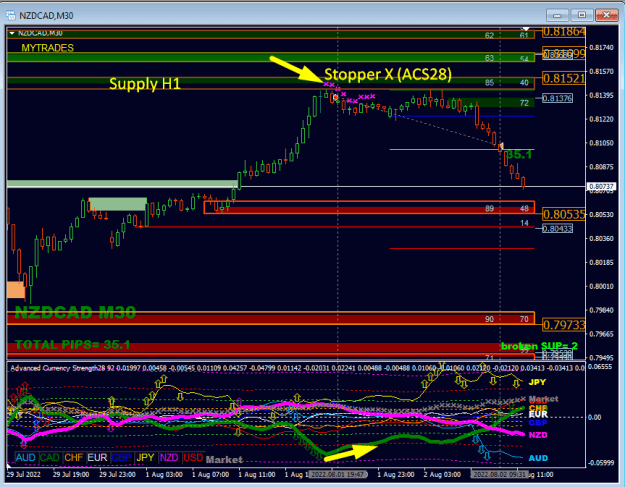Click the 0.81864 zone price label
The image size is (625, 487).
(564, 32)
